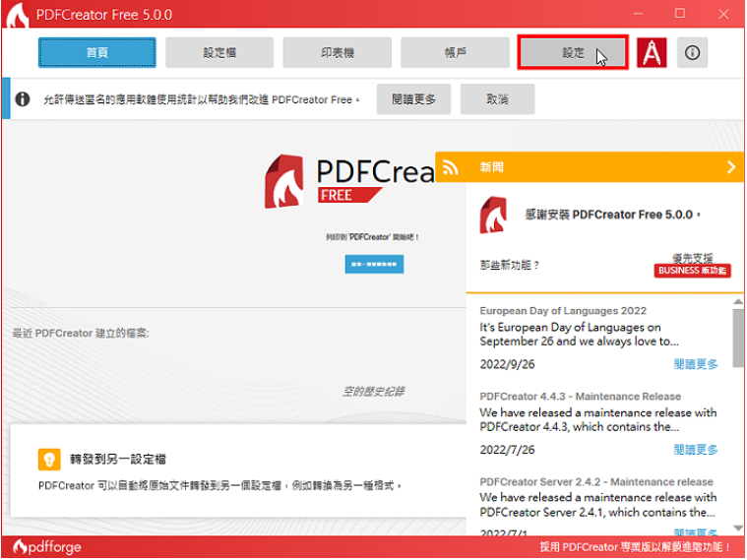
Task: Click the PDFCreator logo in news panel
Action: 493,215
